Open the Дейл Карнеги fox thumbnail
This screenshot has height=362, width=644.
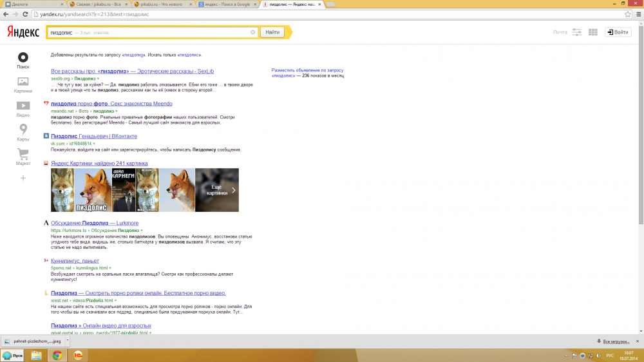[x=124, y=190]
